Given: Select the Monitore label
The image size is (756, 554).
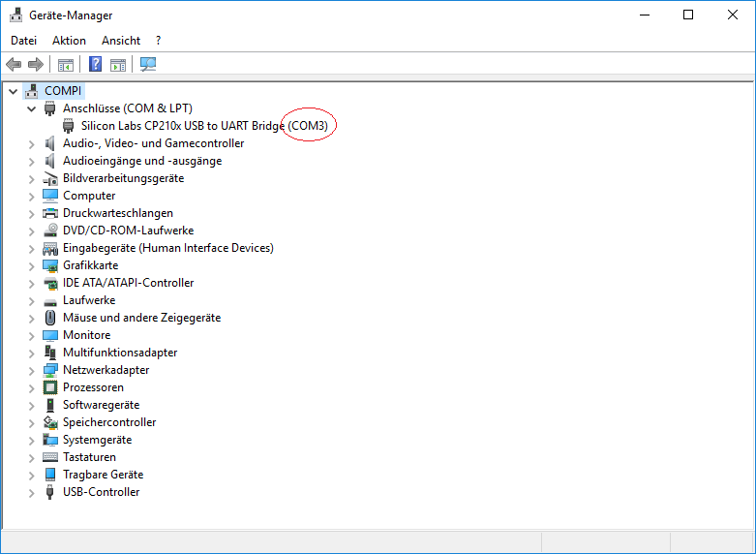Looking at the screenshot, I should coord(87,335).
